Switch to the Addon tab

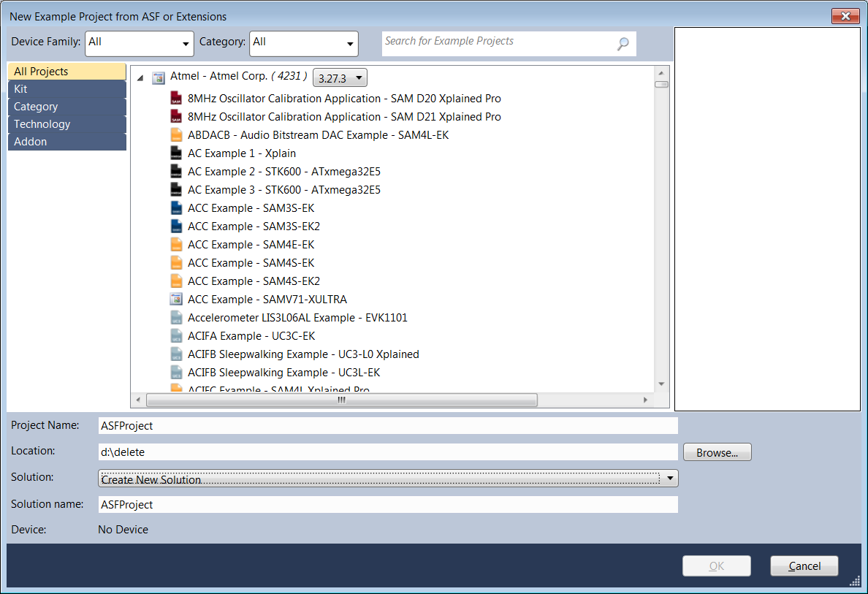pos(67,142)
